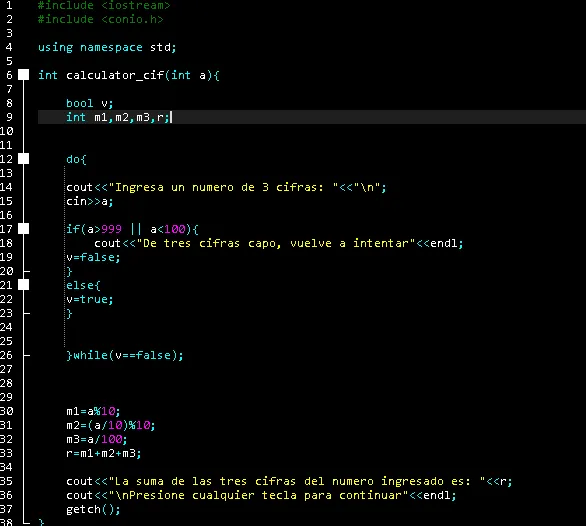
Task: Click the 'v=true;' assignment
Action: 90,299
